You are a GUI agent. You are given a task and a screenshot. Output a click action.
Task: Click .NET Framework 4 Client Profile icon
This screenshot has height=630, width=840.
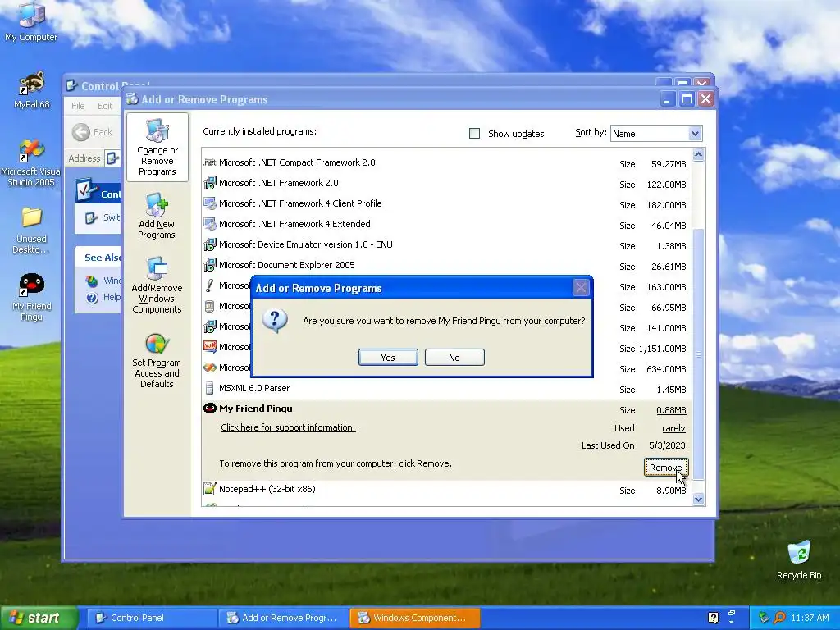209,203
